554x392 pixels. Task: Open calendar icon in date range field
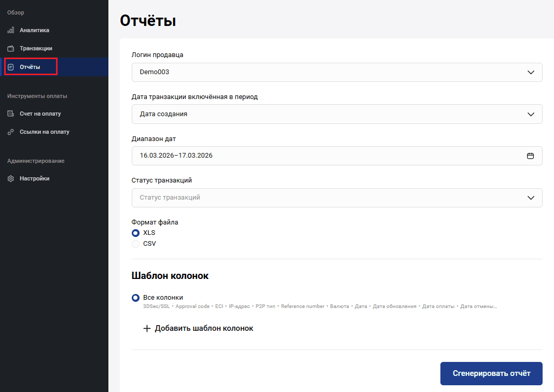(x=530, y=156)
